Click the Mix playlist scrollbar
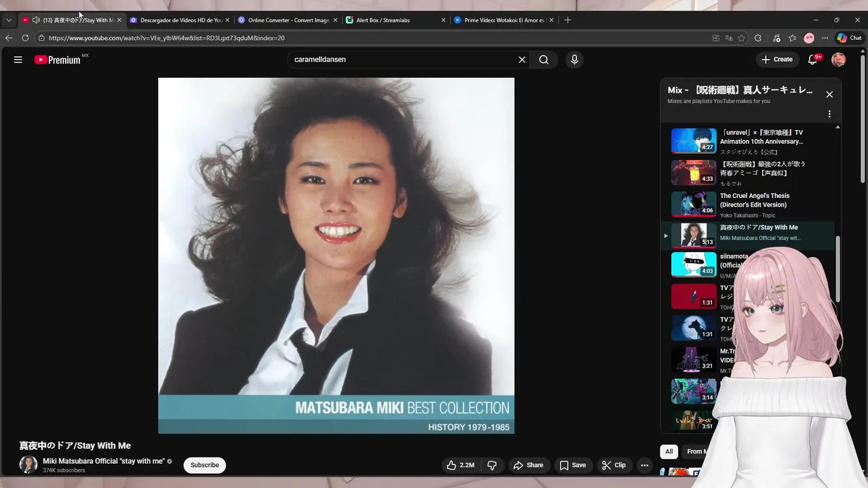868x488 pixels. [x=838, y=269]
